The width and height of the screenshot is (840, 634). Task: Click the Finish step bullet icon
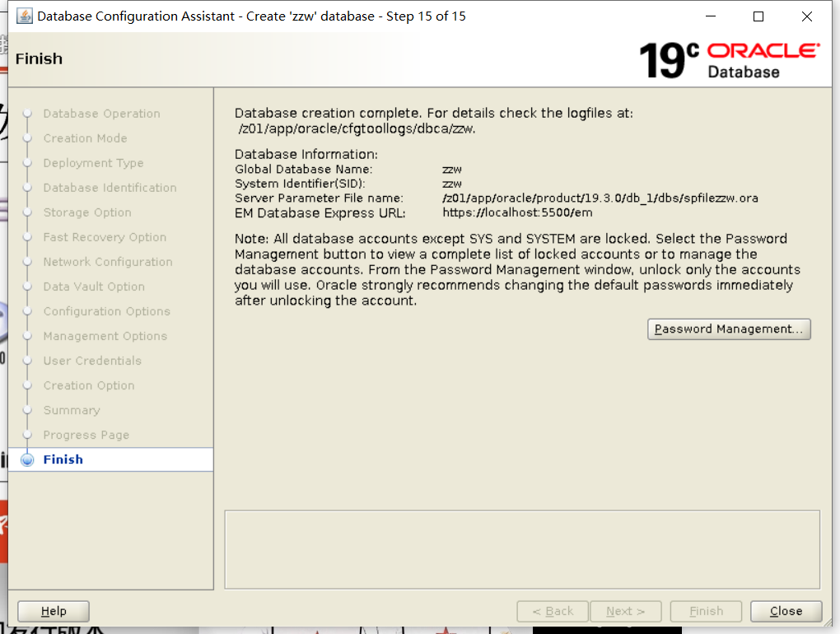(27, 459)
